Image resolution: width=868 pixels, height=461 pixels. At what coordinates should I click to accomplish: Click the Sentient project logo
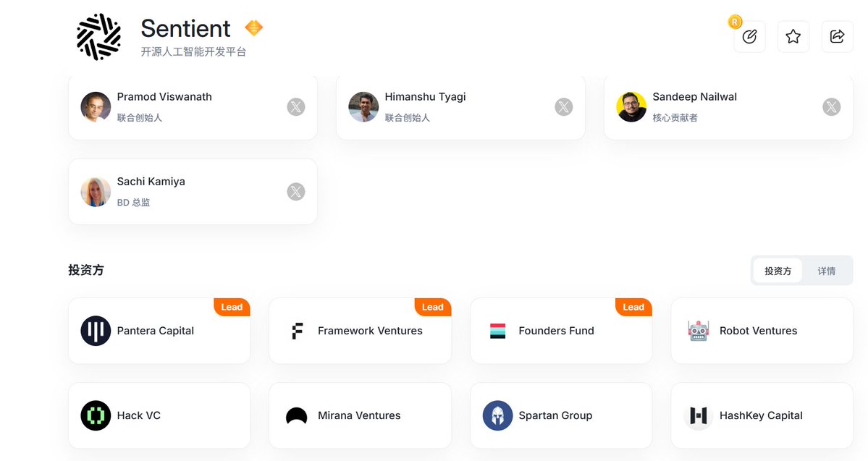click(98, 36)
